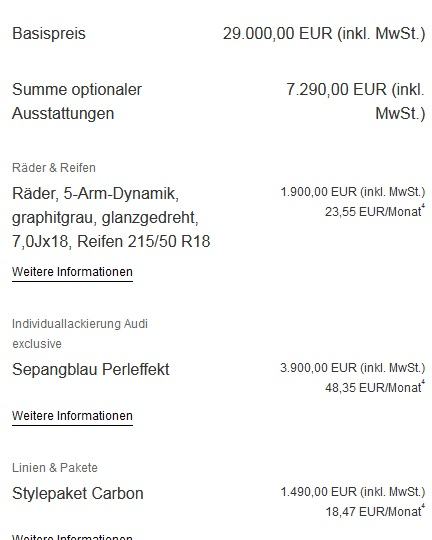Click footnote 4 next to 23,55 EUR/Monat
The width and height of the screenshot is (432, 540).
[x=423, y=207]
